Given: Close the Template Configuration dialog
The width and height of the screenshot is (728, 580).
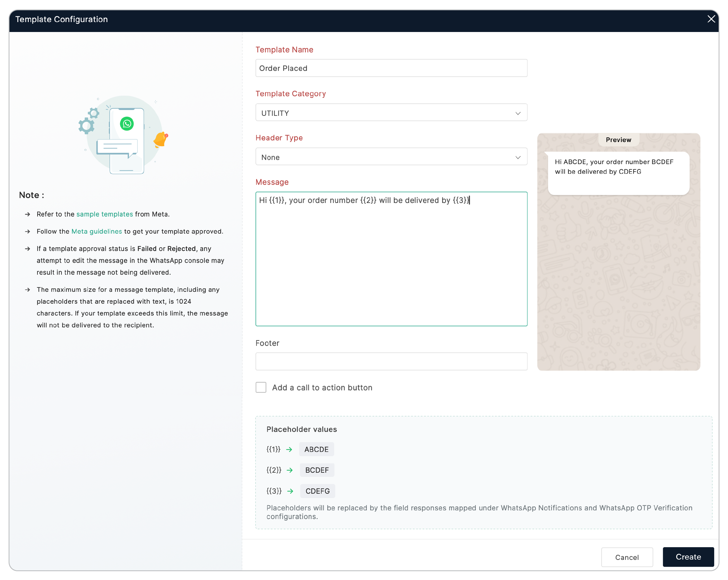Looking at the screenshot, I should click(711, 19).
